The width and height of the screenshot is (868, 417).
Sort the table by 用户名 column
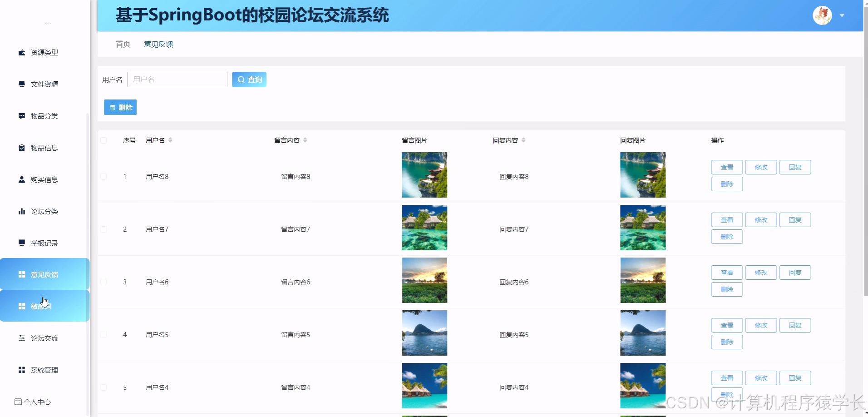[x=170, y=140]
